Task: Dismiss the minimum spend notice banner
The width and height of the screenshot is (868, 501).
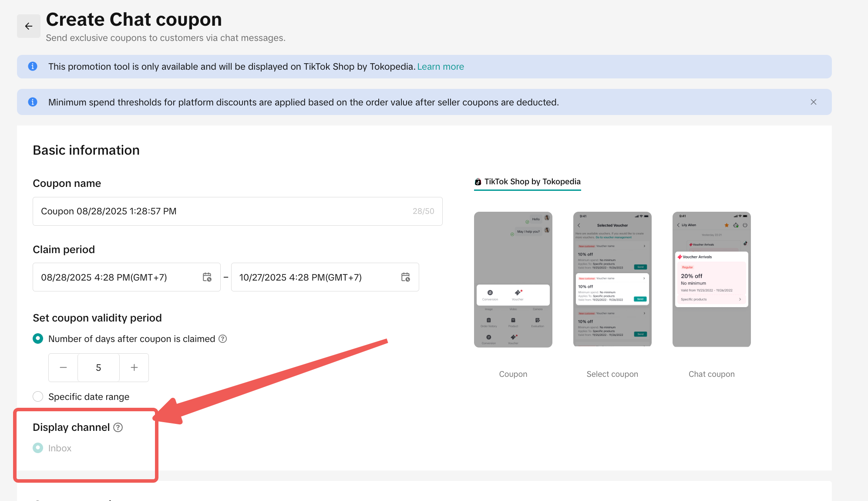Action: [813, 102]
